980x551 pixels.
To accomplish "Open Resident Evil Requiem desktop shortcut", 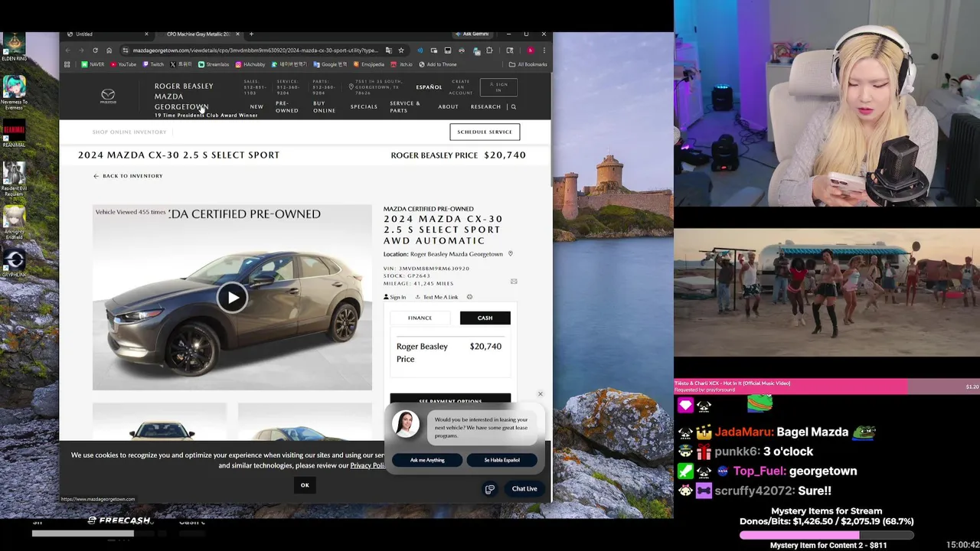I will click(x=14, y=178).
